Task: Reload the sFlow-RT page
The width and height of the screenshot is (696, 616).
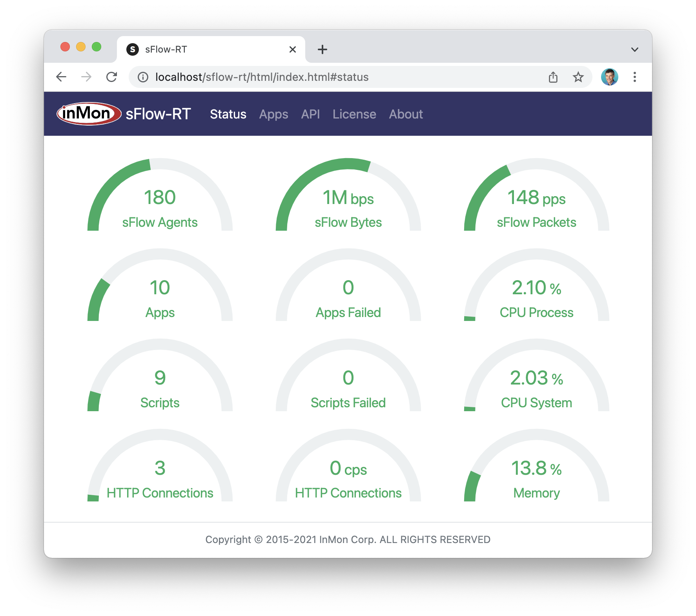Action: pos(112,77)
